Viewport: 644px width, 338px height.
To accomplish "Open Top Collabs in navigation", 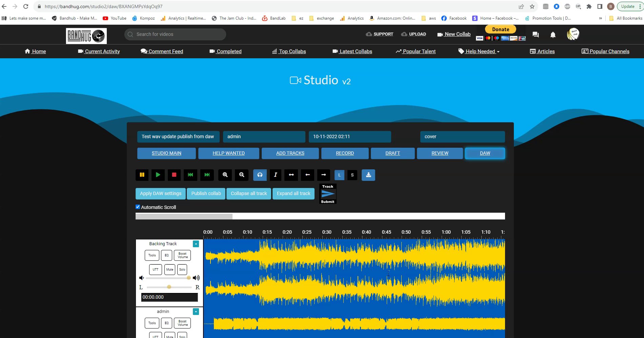I will coord(289,51).
